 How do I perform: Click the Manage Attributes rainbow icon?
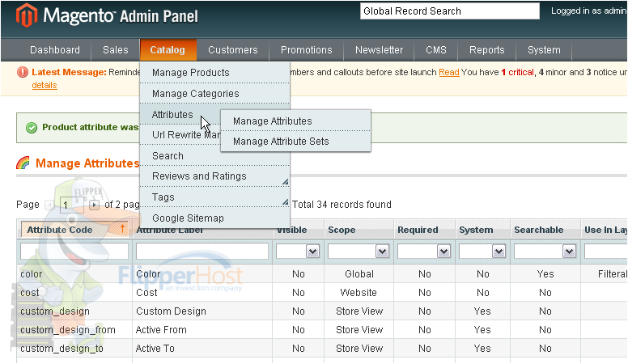tap(23, 163)
